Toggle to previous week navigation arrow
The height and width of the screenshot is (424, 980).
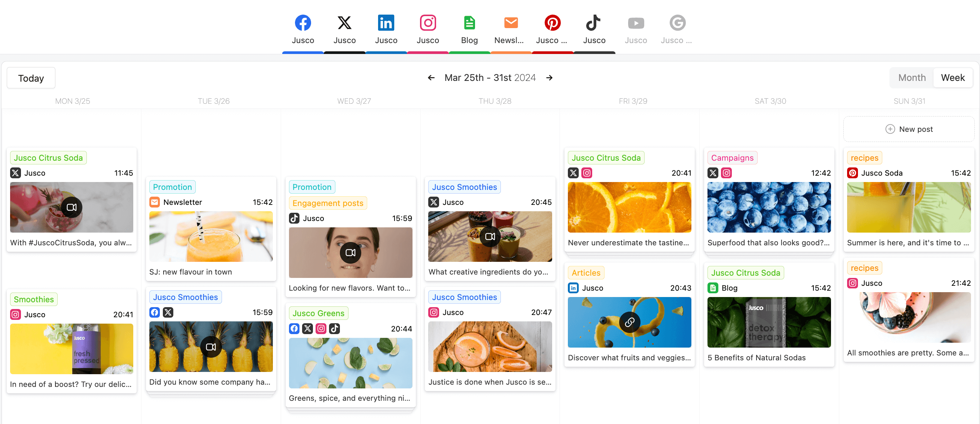pos(431,78)
